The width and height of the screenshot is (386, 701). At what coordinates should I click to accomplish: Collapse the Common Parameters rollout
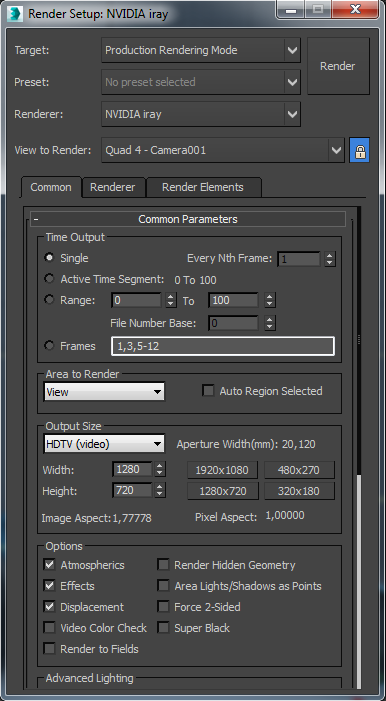click(188, 219)
